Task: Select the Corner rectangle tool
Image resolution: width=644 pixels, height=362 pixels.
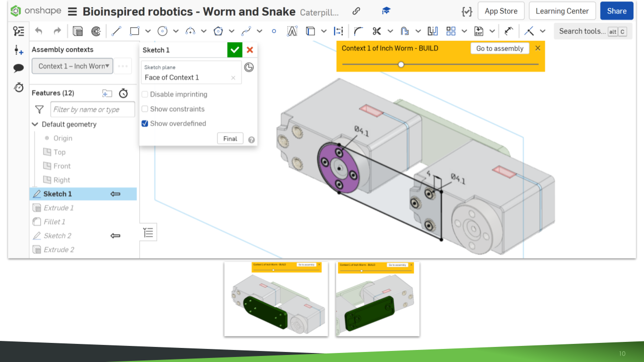Action: coord(134,31)
